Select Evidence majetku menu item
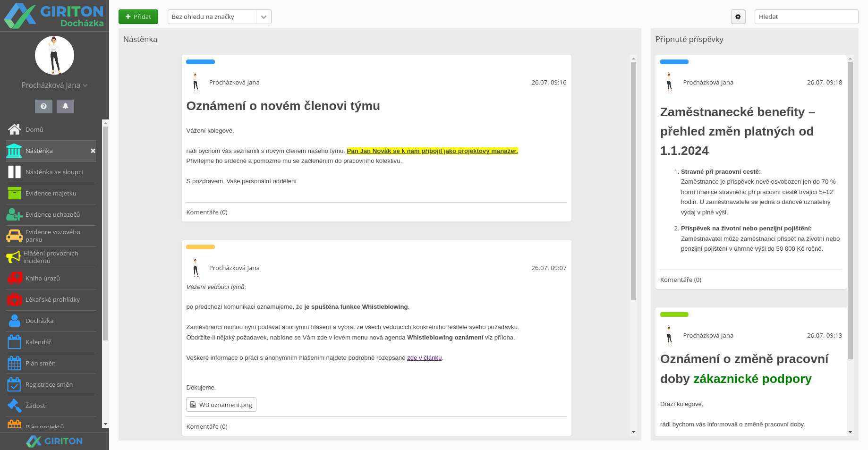Image resolution: width=868 pixels, height=450 pixels. tap(51, 193)
